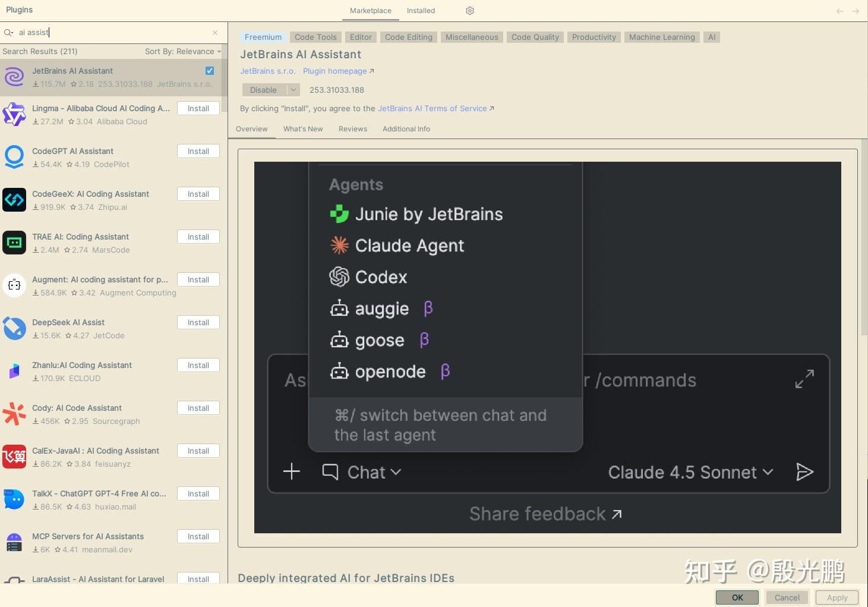Open the JetBrains s.r.o. vendor link
The image size is (868, 607).
pos(267,71)
